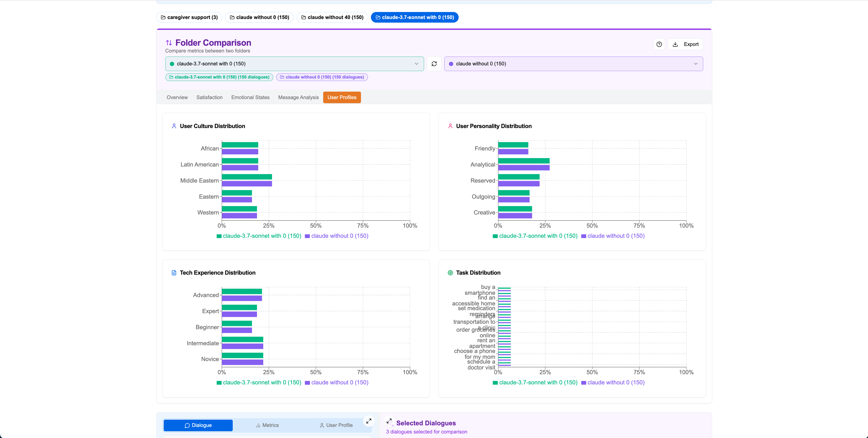Image resolution: width=868 pixels, height=438 pixels.
Task: Click the Latin American axis label
Action: click(x=199, y=164)
